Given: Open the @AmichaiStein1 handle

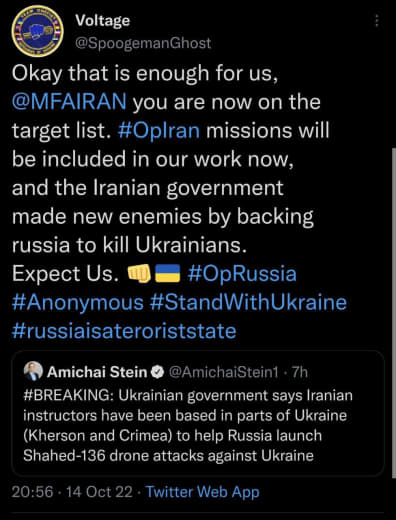Looking at the screenshot, I should (x=224, y=372).
